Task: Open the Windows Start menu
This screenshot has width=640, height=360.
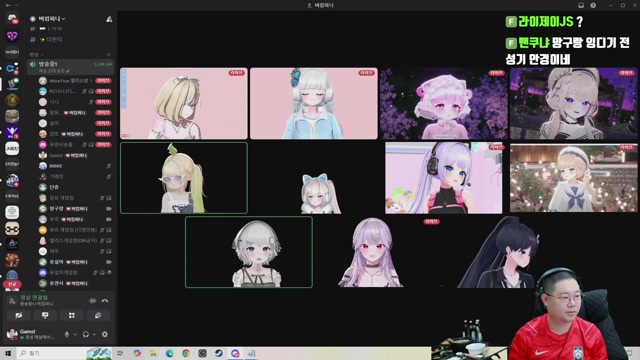Action: (8, 353)
